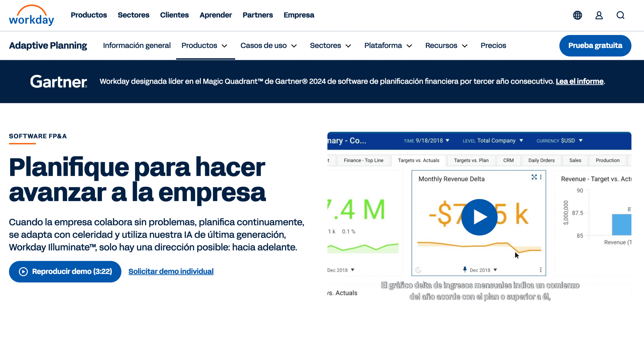Image resolution: width=644 pixels, height=347 pixels.
Task: Click the Workday logo
Action: pyautogui.click(x=31, y=16)
